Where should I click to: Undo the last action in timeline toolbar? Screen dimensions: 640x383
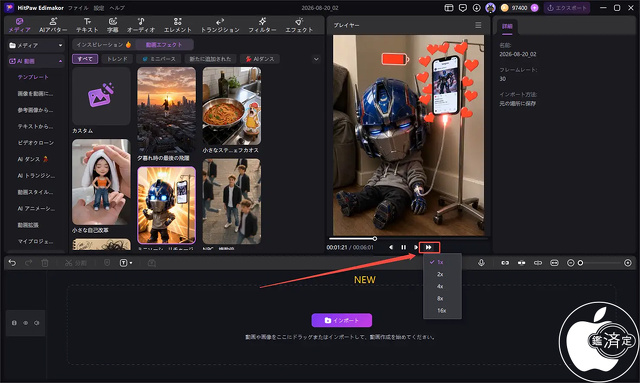pyautogui.click(x=12, y=263)
